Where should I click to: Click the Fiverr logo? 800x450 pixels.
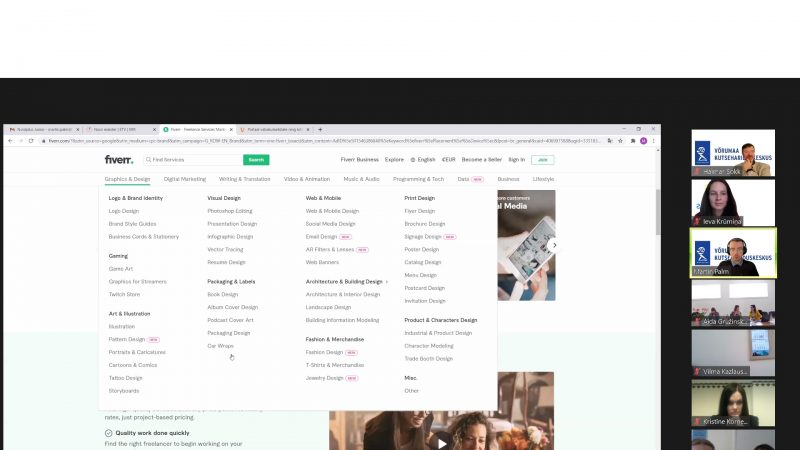tap(119, 160)
